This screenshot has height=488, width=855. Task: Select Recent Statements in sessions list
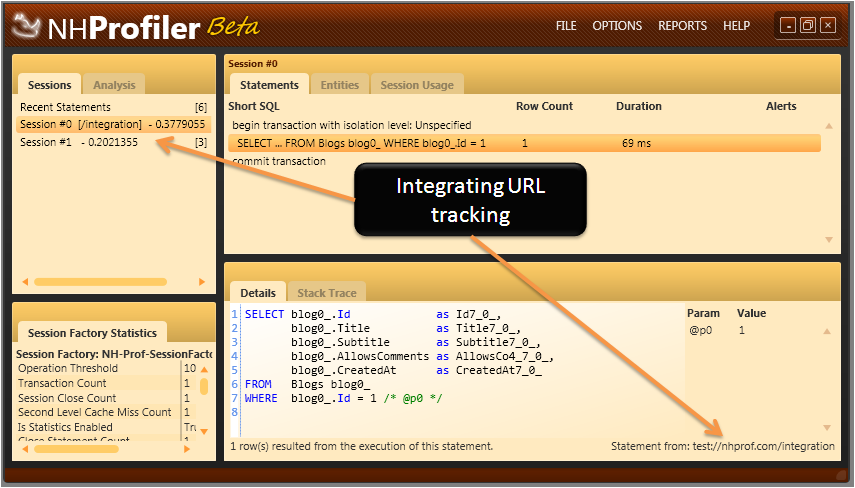(113, 107)
